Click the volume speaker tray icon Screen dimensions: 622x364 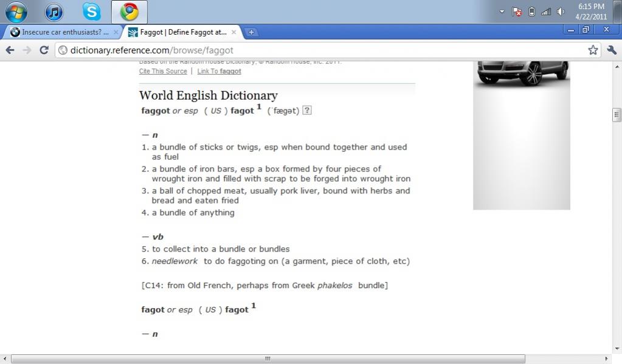[x=561, y=12]
